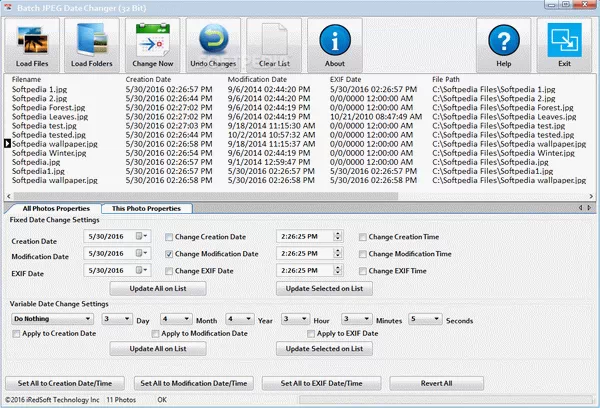This screenshot has width=600, height=408.
Task: Switch to This Photo Properties tab
Action: pos(146,209)
